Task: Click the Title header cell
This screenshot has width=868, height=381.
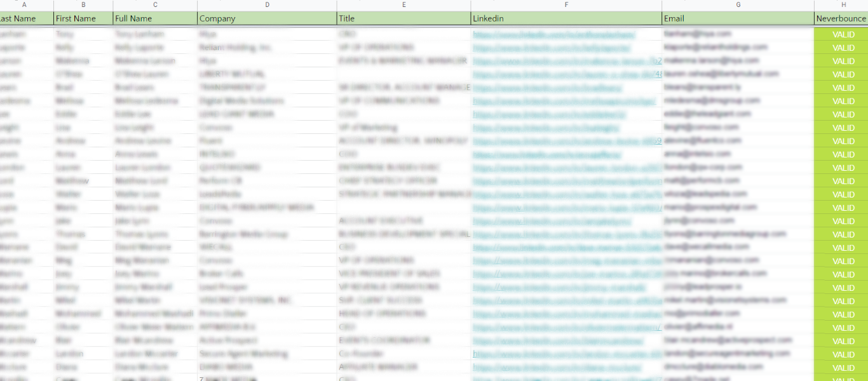Action: pyautogui.click(x=403, y=18)
